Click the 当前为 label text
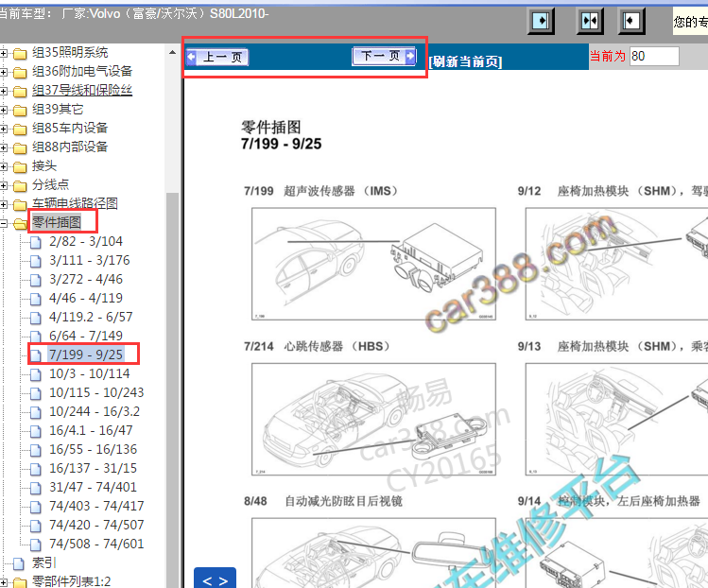Image resolution: width=708 pixels, height=588 pixels. coord(608,57)
